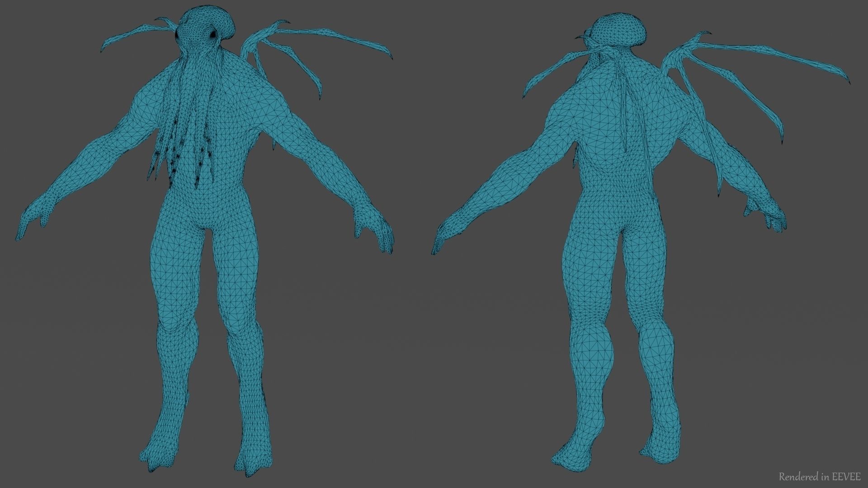Click the "Rendered in EEVEE" watermark text
The height and width of the screenshot is (488, 868).
coord(819,476)
